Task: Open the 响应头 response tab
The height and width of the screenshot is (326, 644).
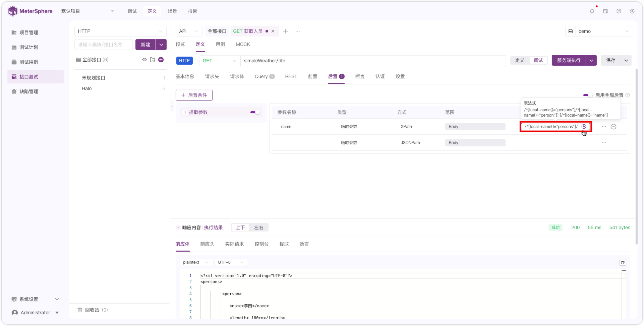Action: click(207, 244)
